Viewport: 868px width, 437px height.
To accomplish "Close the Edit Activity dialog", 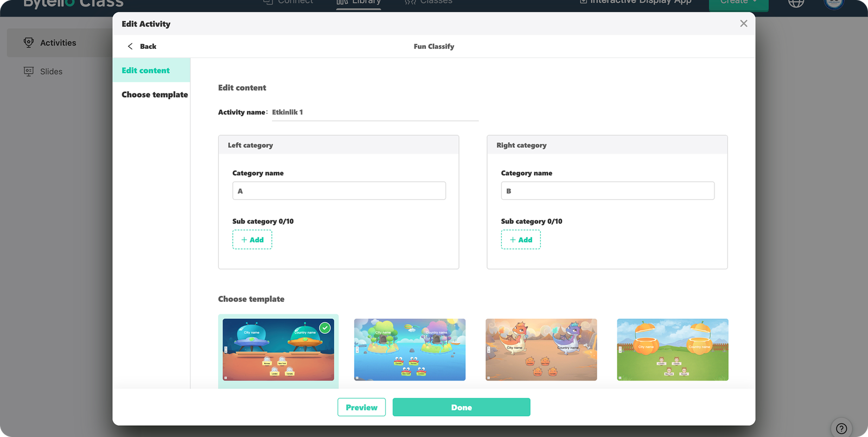I will [x=743, y=23].
